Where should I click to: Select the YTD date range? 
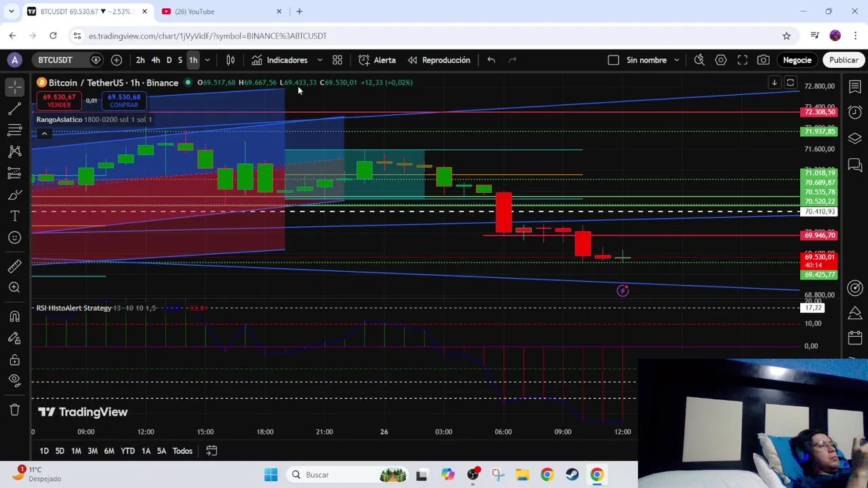tap(127, 451)
